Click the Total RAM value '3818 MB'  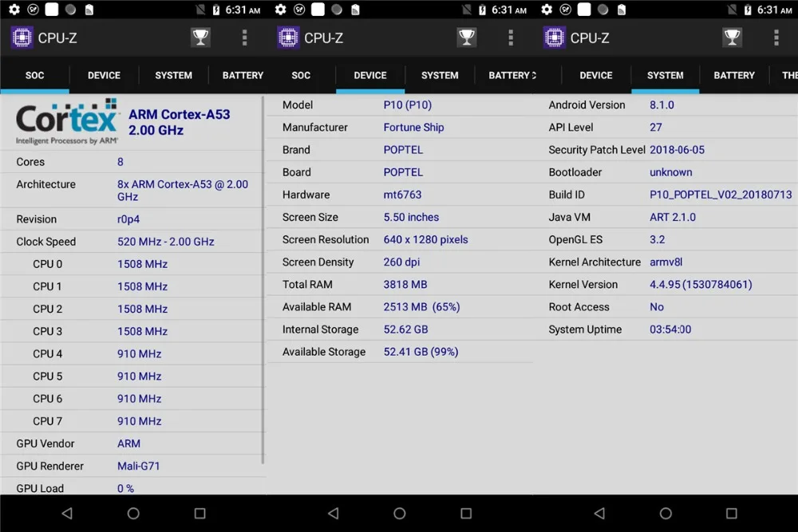coord(405,284)
